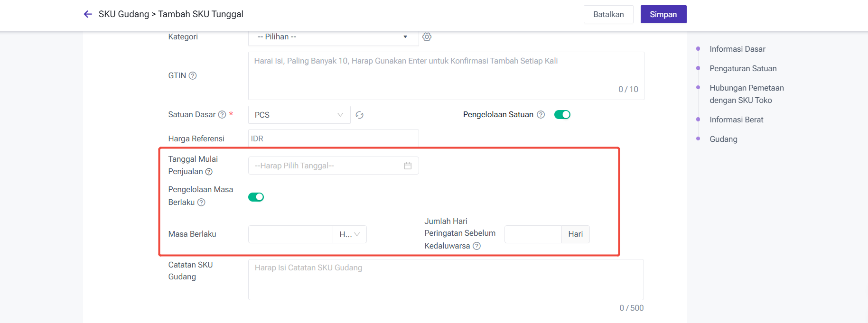
Task: Click Kedaluwarsa warning help icon
Action: click(477, 246)
